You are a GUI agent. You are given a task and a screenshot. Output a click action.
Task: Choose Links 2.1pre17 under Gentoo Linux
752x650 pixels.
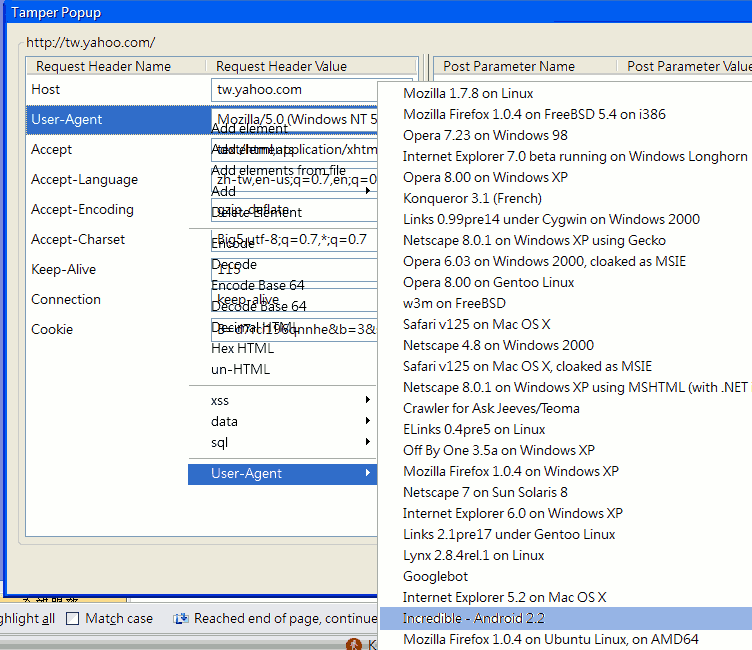click(509, 534)
